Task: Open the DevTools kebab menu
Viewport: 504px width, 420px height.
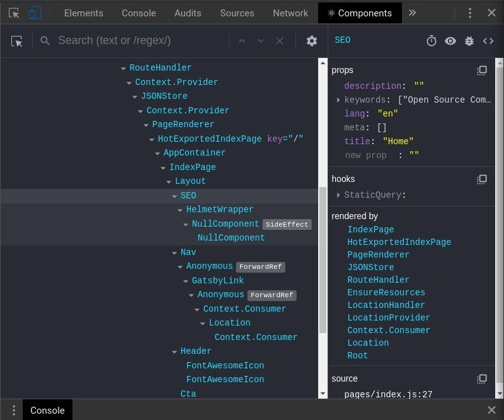Action: point(469,13)
